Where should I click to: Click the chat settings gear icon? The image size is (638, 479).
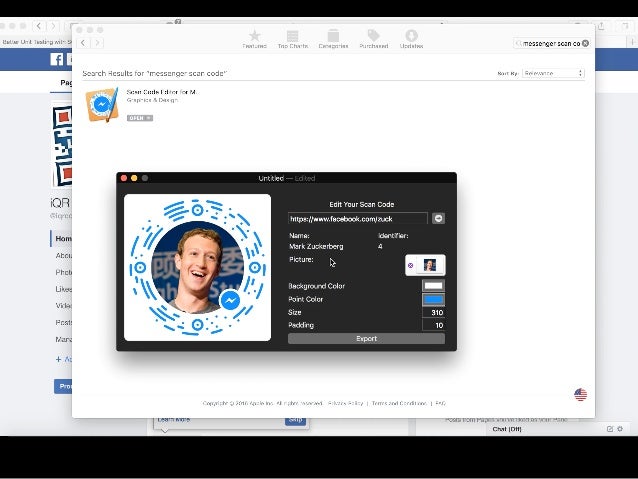tap(620, 429)
